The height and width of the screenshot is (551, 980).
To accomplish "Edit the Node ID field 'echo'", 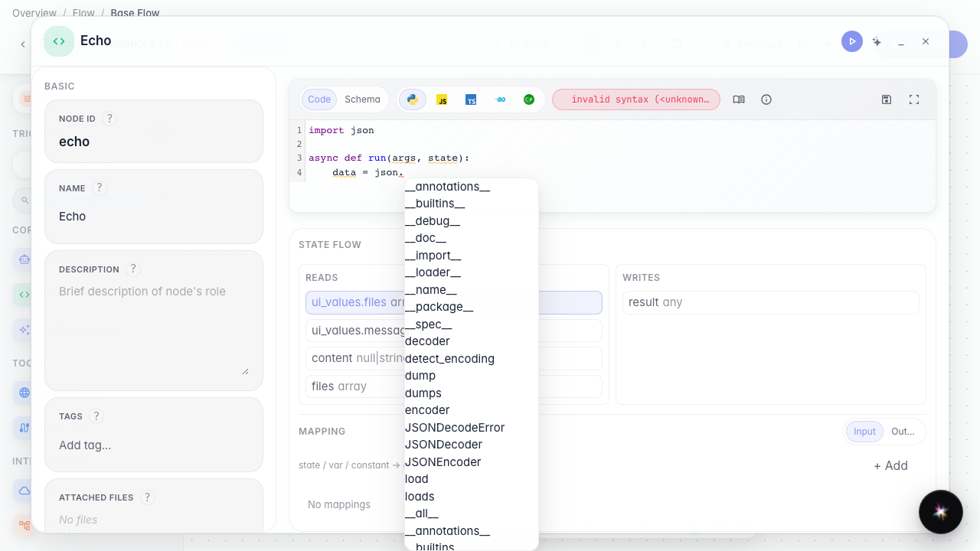I will (x=154, y=142).
